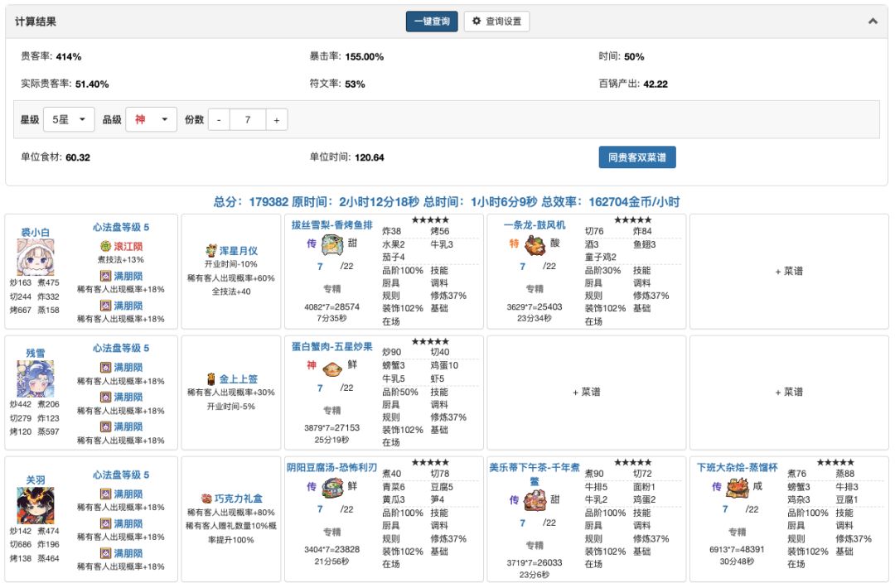Click 3879*7=27153 score text
The image size is (895, 588).
coord(331,427)
